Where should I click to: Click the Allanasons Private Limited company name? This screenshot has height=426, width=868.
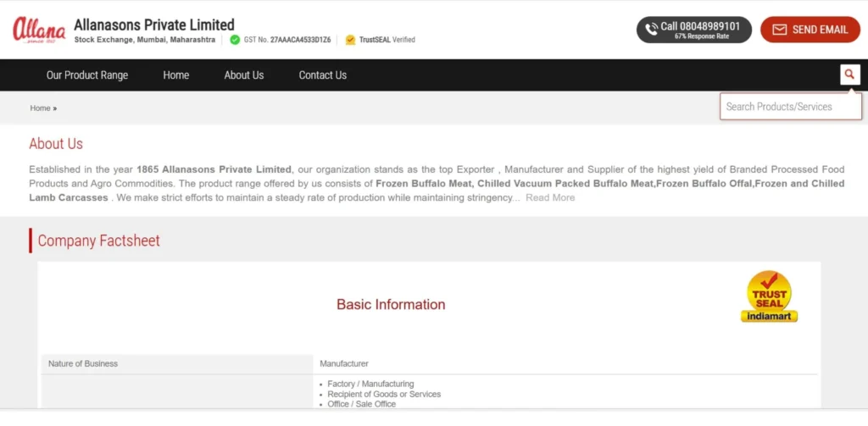(154, 25)
